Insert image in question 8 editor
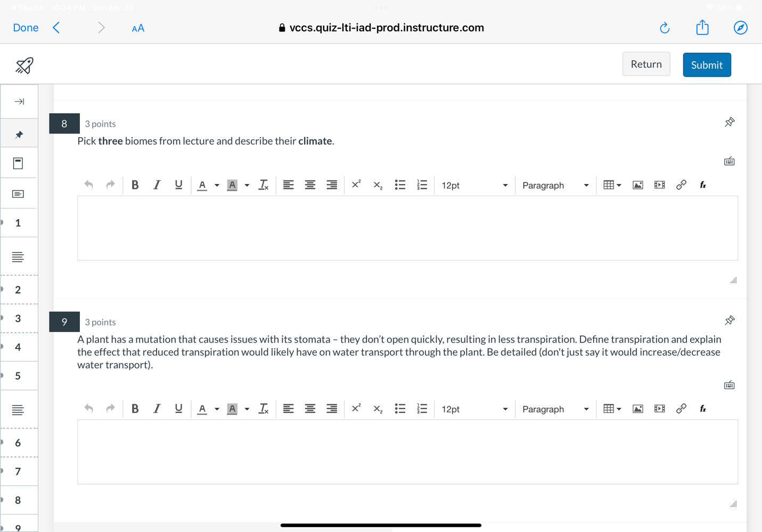This screenshot has width=762, height=532. (637, 185)
